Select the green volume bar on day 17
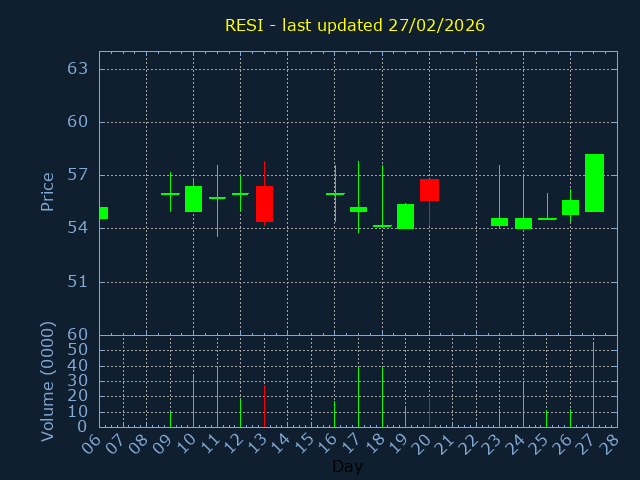Image resolution: width=640 pixels, height=480 pixels. point(358,397)
